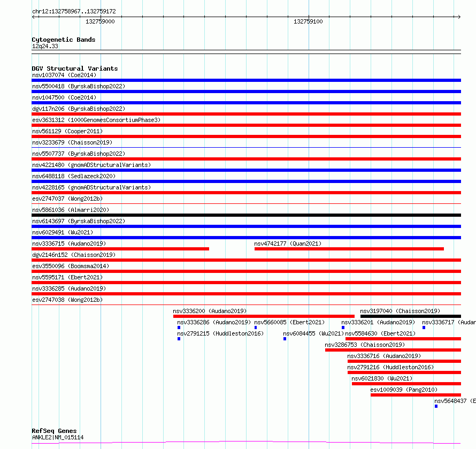Image resolution: width=476 pixels, height=449 pixels.
Task: Click nsv3336201 (Audano2019) label
Action: coord(378,322)
